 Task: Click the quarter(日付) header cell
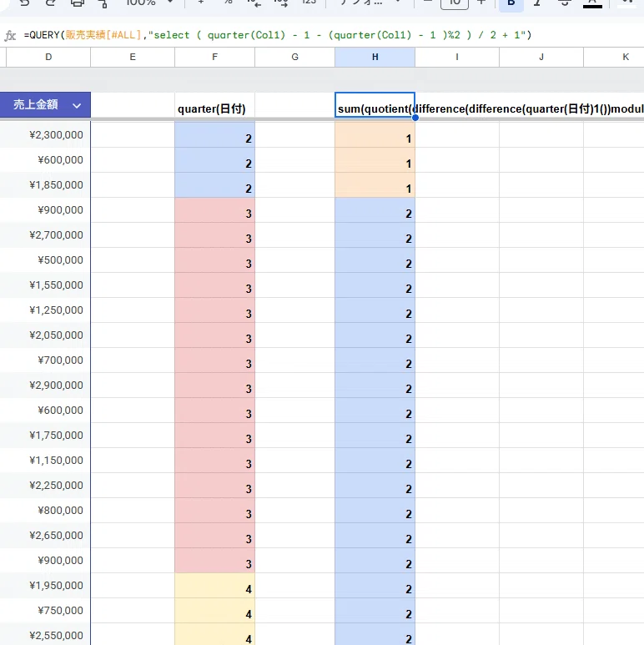click(x=214, y=105)
